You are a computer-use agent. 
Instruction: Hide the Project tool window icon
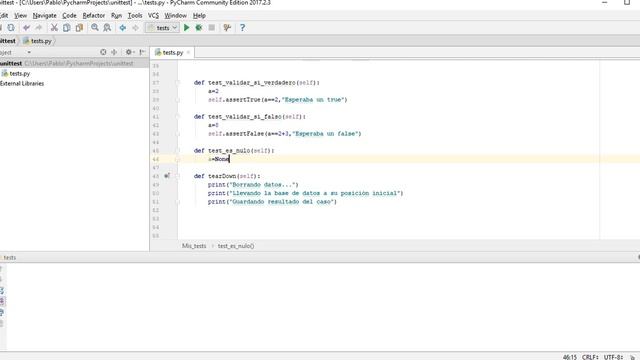pyautogui.click(x=142, y=52)
